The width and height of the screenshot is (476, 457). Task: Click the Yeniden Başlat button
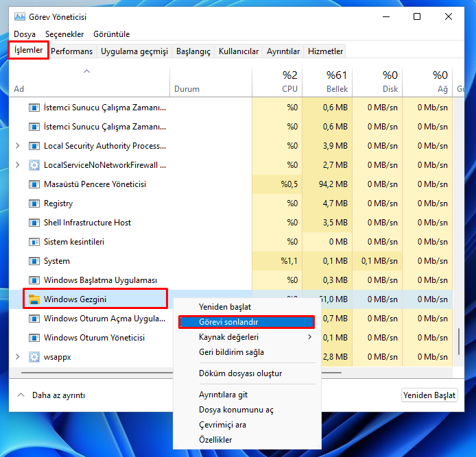429,395
